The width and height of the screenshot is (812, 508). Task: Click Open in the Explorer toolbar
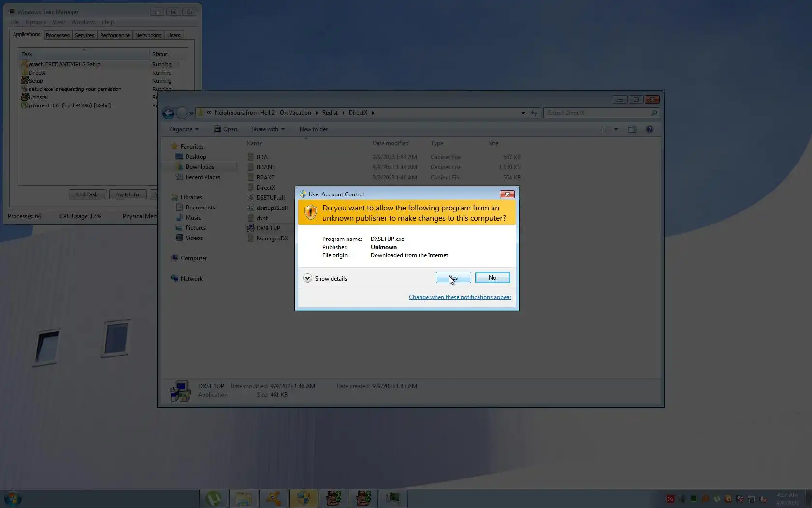(x=226, y=129)
